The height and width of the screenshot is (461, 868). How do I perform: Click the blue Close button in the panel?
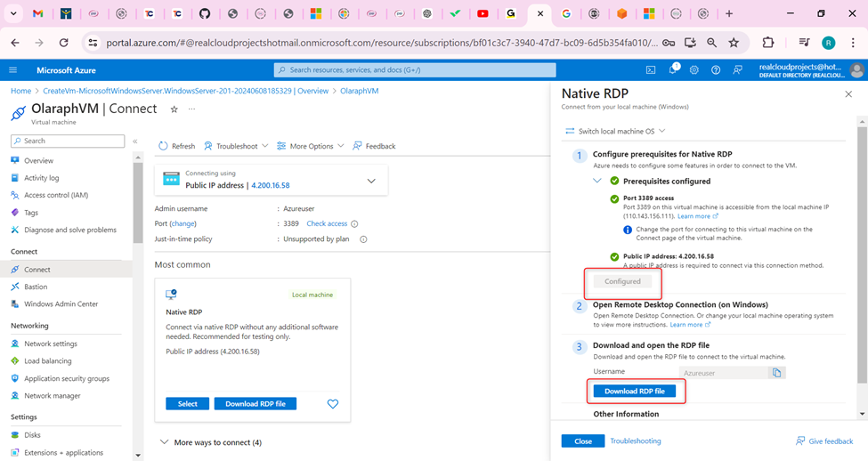coord(583,441)
